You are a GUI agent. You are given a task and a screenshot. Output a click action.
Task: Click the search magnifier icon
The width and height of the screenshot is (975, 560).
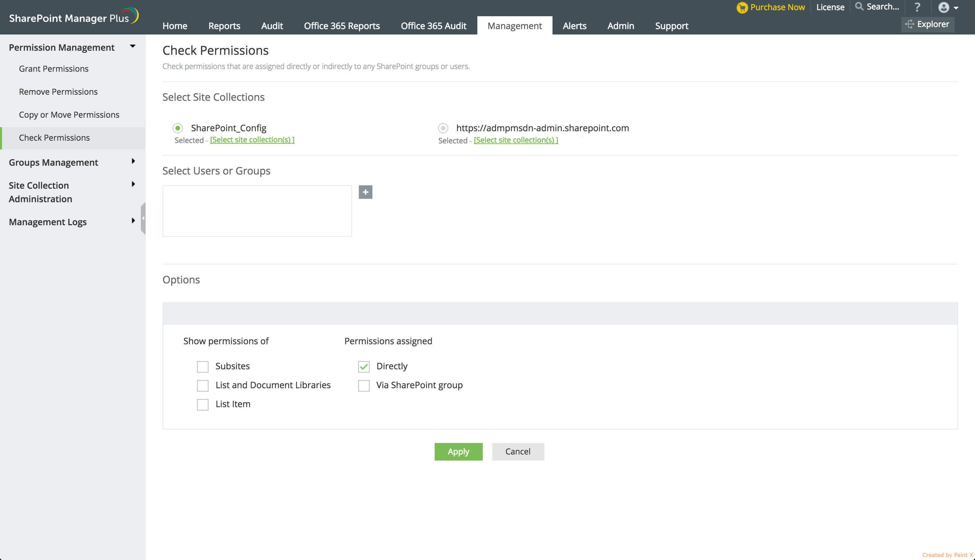[x=859, y=6]
